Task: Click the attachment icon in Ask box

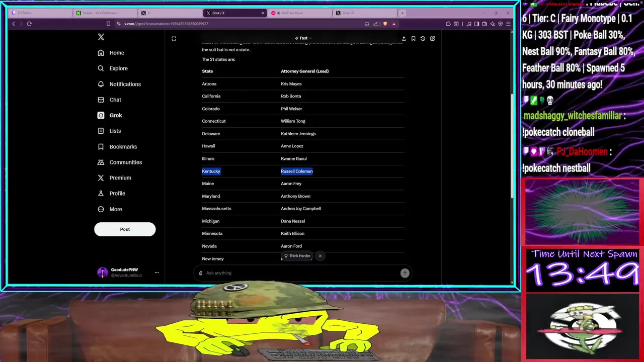Action: tap(200, 273)
